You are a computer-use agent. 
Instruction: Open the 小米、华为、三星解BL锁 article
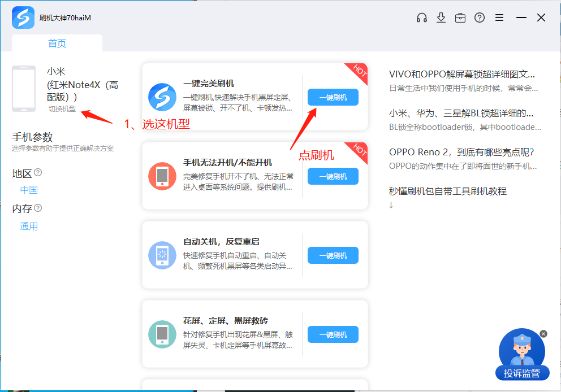[461, 114]
